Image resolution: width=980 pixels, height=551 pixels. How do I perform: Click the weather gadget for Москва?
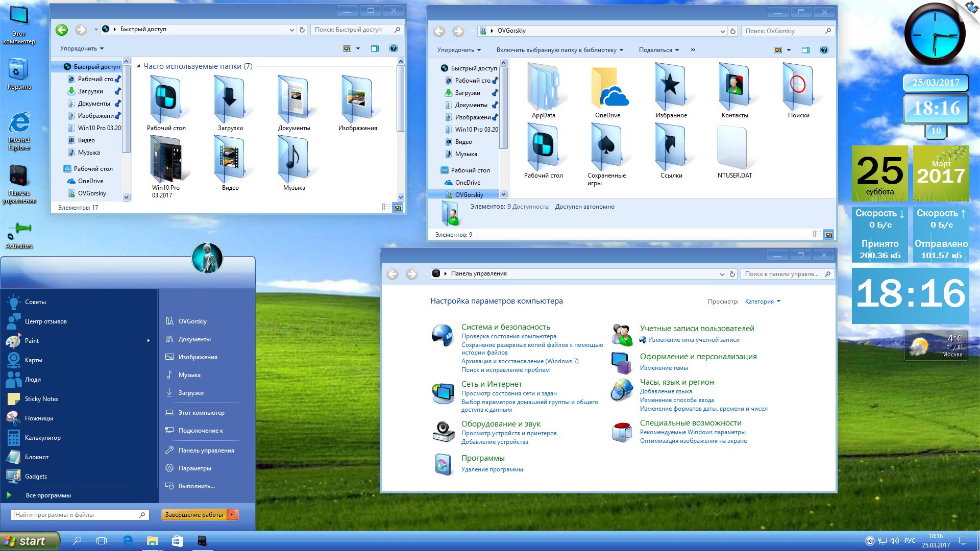(x=936, y=346)
